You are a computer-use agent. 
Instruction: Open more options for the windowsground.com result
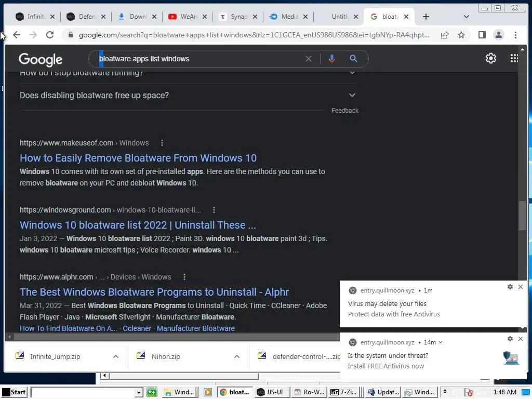click(x=214, y=210)
